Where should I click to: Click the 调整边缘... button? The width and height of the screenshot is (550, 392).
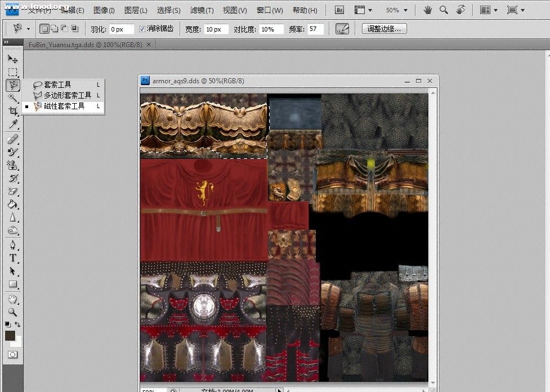point(384,29)
